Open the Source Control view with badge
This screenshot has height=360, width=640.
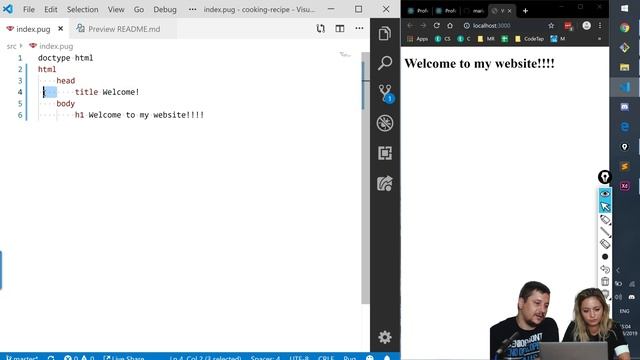385,93
